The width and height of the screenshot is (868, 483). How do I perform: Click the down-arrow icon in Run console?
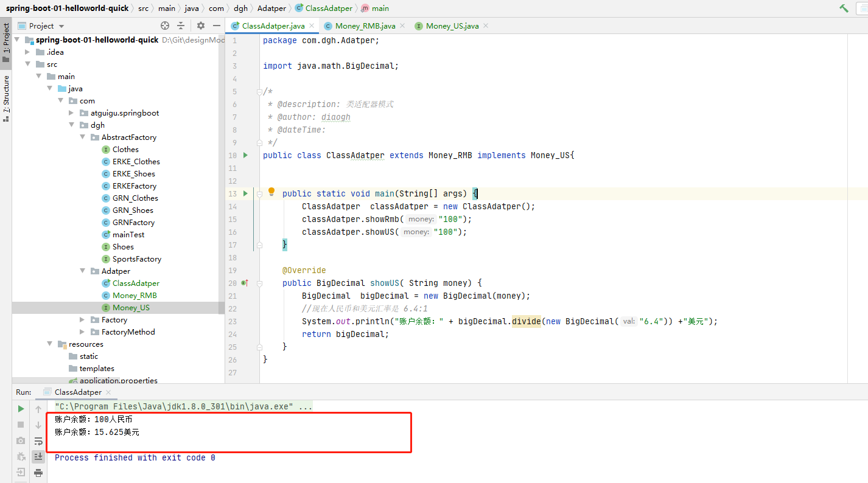click(x=38, y=425)
